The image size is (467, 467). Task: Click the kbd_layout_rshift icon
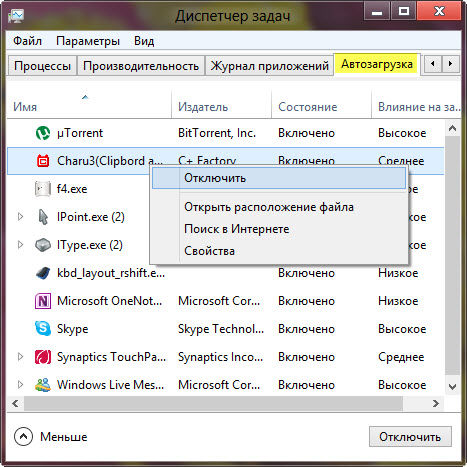43,273
